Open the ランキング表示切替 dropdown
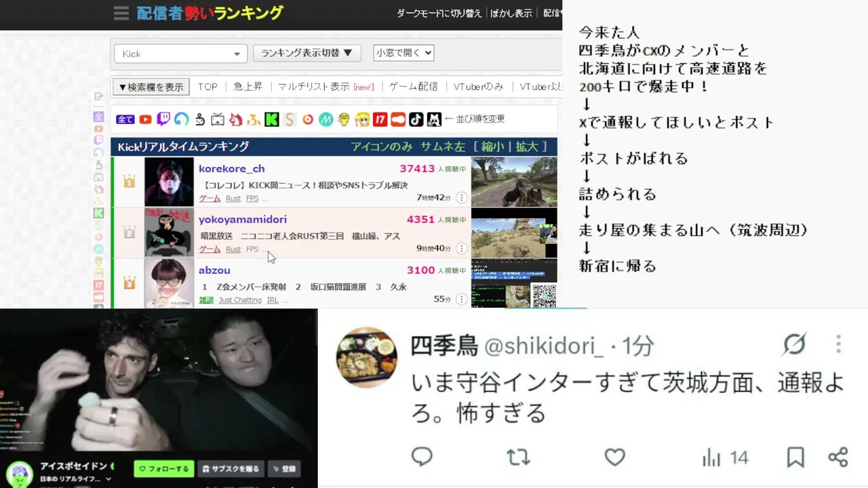Screen dimensions: 868x488 (307, 53)
